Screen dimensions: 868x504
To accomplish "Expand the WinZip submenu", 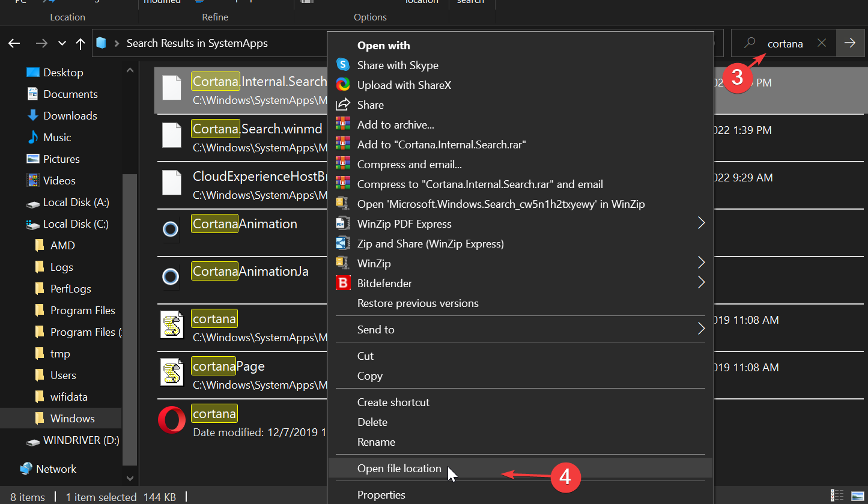I will [700, 263].
